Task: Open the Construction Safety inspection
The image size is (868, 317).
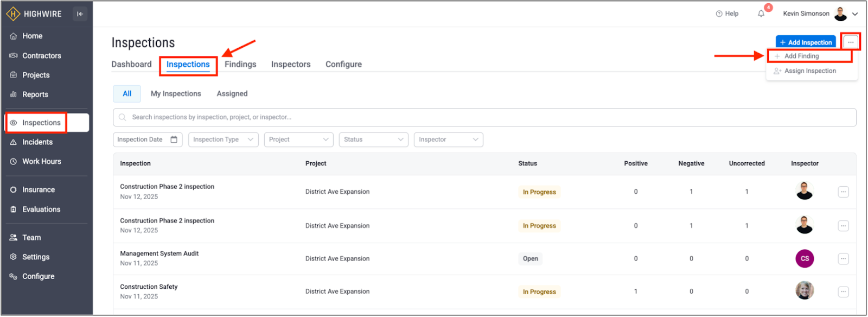Action: 149,287
